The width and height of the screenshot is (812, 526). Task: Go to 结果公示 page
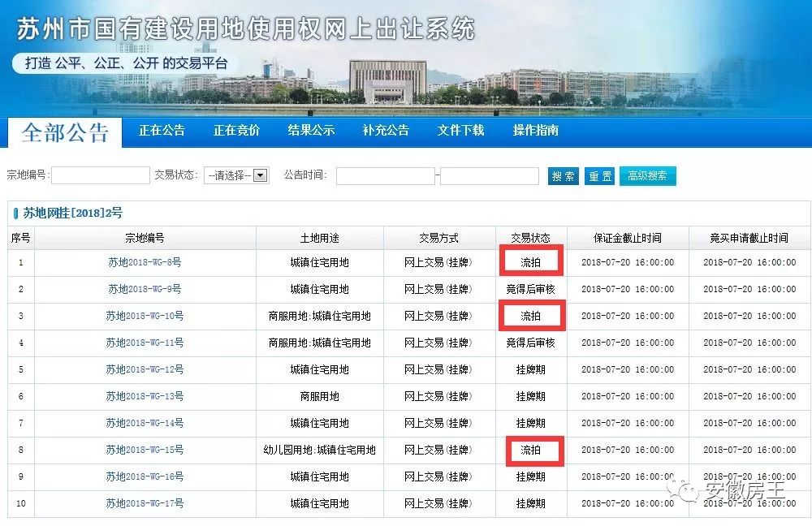click(x=311, y=131)
